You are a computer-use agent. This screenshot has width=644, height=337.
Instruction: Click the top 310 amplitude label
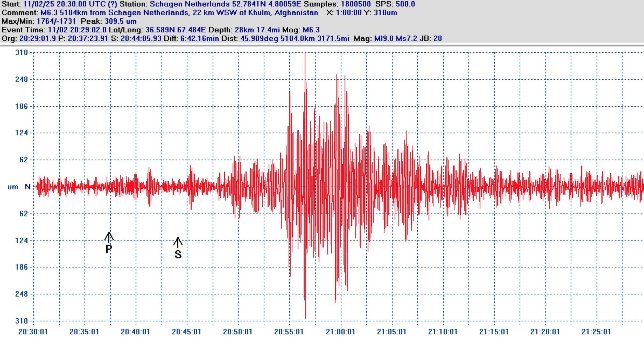click(x=22, y=53)
